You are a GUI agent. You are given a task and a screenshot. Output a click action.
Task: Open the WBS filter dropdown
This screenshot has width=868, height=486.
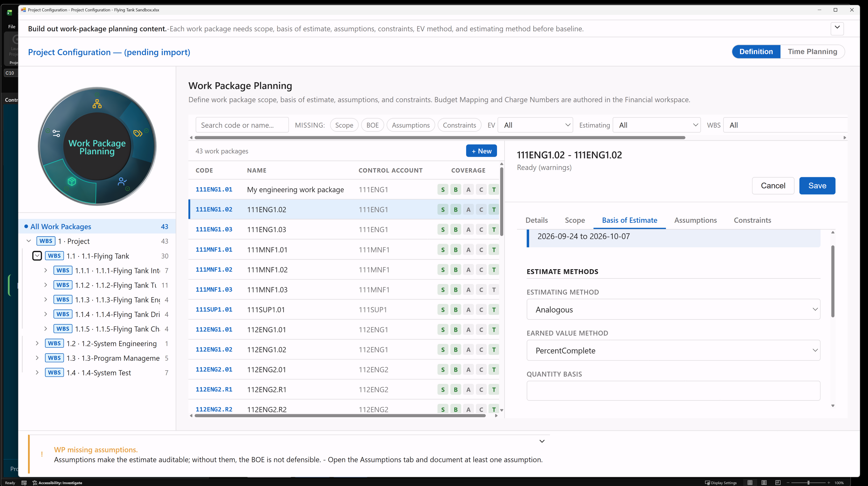[785, 125]
